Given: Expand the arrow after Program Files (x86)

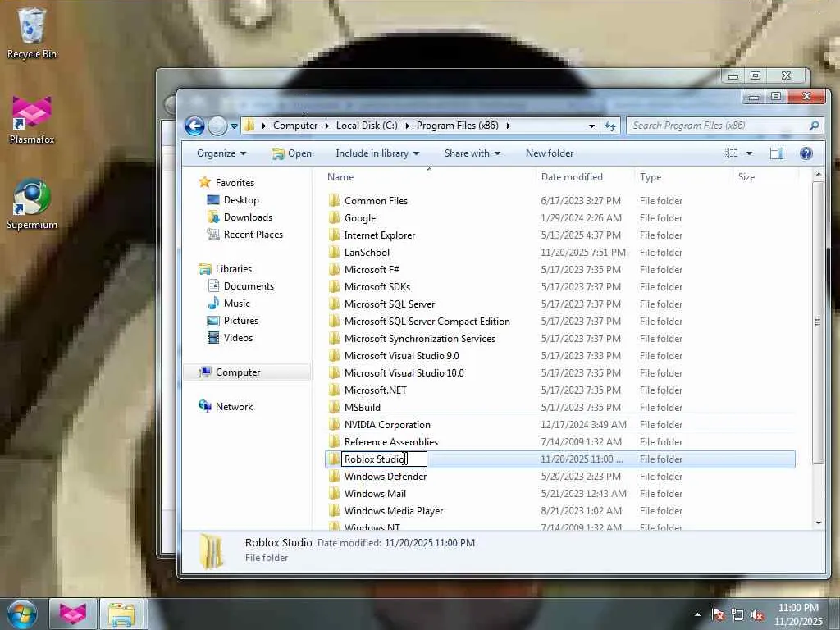Looking at the screenshot, I should pos(508,126).
